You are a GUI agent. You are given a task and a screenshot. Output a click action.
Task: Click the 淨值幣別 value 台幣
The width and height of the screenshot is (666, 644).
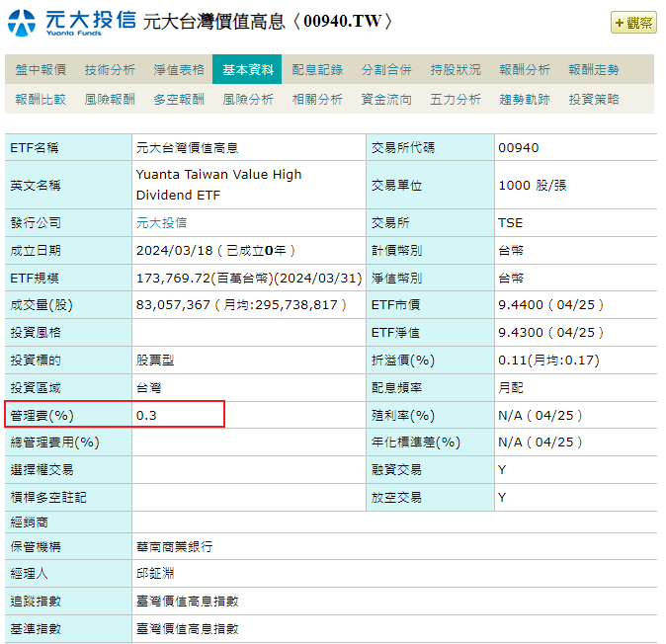tap(511, 279)
